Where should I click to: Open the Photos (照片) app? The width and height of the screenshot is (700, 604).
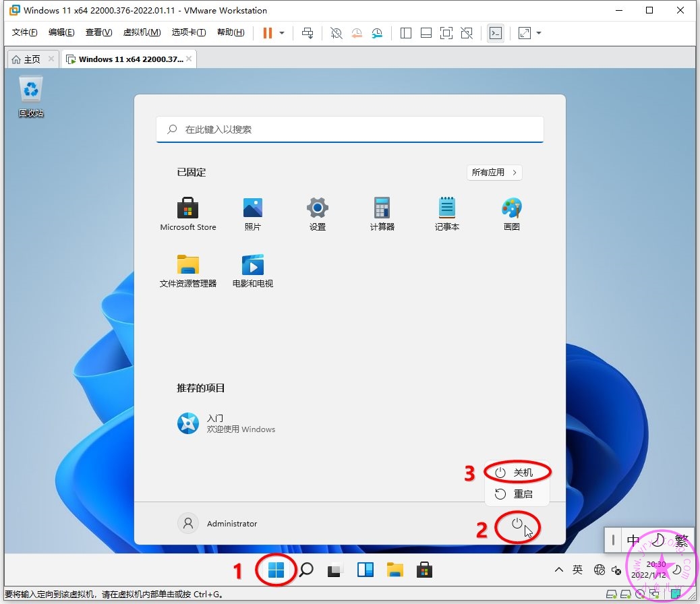coord(253,214)
